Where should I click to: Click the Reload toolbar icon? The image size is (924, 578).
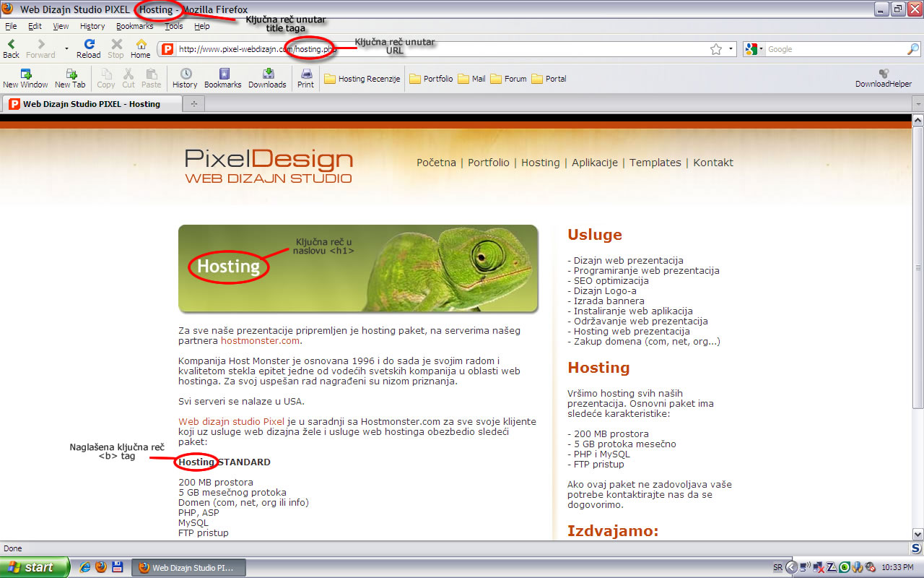pyautogui.click(x=89, y=46)
